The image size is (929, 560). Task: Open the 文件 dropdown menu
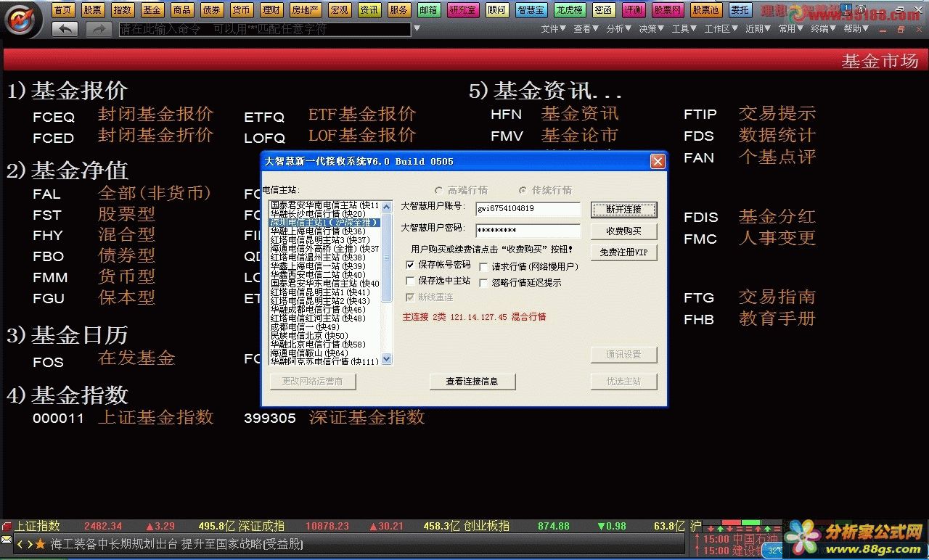(x=554, y=29)
